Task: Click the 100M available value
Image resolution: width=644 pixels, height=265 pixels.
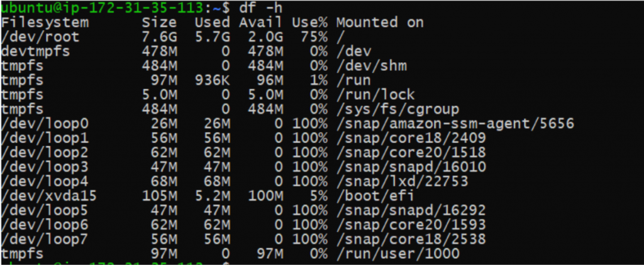Action: click(x=265, y=196)
